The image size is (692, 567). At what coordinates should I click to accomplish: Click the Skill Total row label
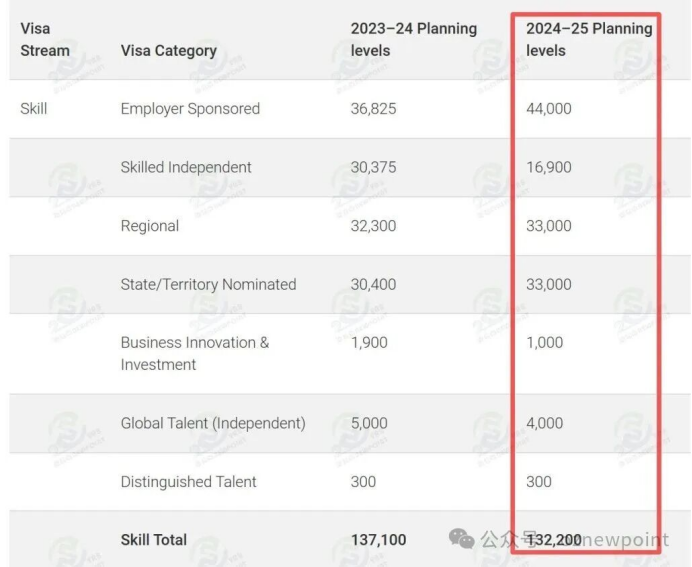tap(154, 540)
